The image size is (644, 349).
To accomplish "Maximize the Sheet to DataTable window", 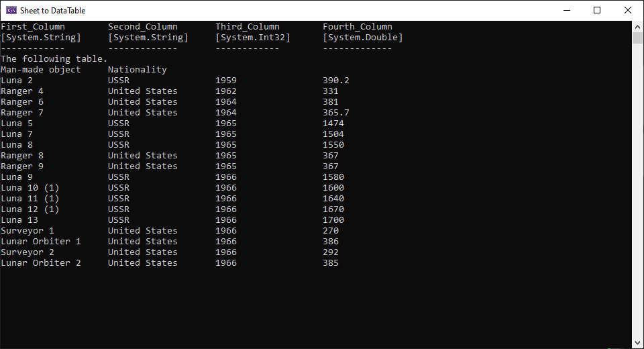I will click(x=597, y=11).
